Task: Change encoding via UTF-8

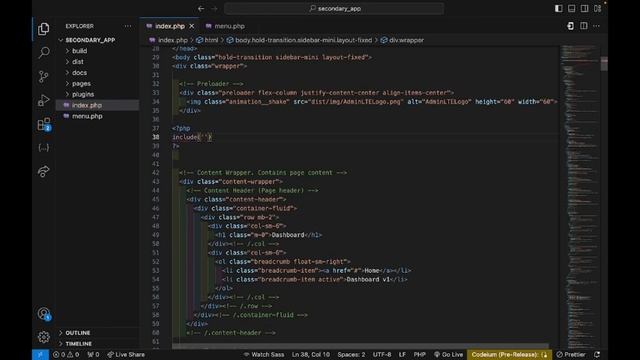Action: [x=382, y=355]
